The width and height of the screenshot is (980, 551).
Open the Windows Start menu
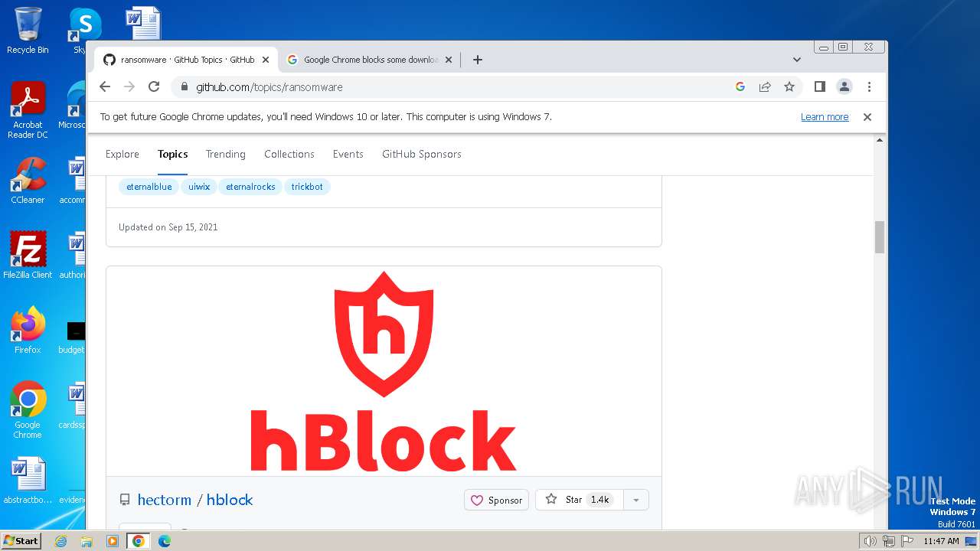[21, 540]
